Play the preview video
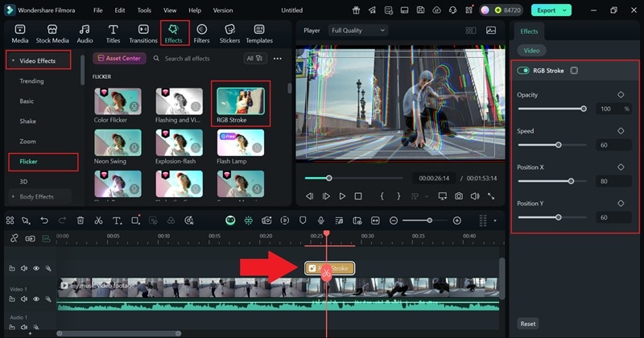 (x=342, y=196)
